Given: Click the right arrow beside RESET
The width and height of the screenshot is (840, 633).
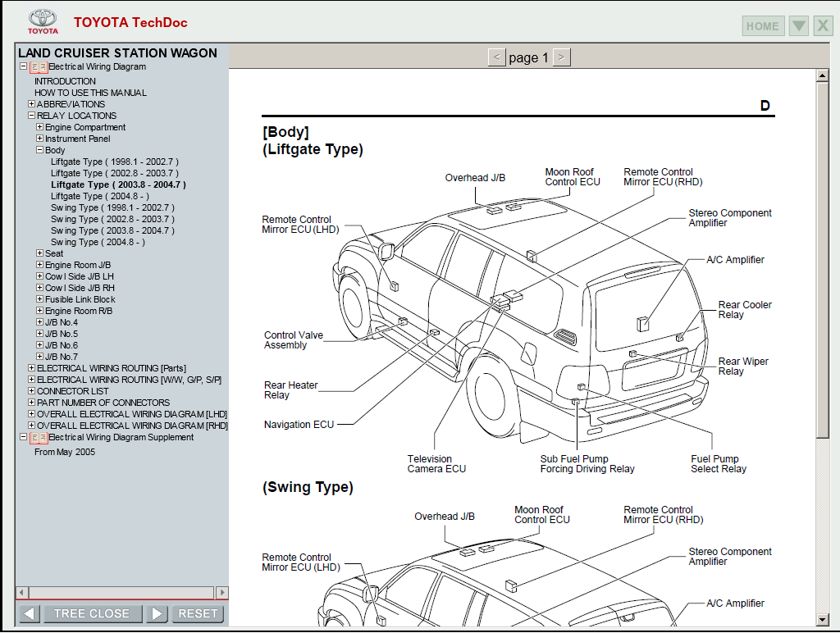Looking at the screenshot, I should [x=157, y=613].
